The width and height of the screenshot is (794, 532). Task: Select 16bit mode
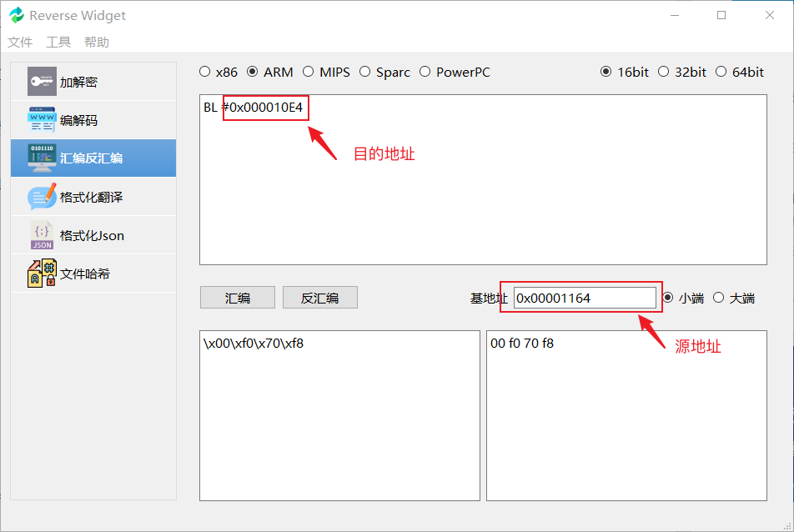(x=625, y=72)
